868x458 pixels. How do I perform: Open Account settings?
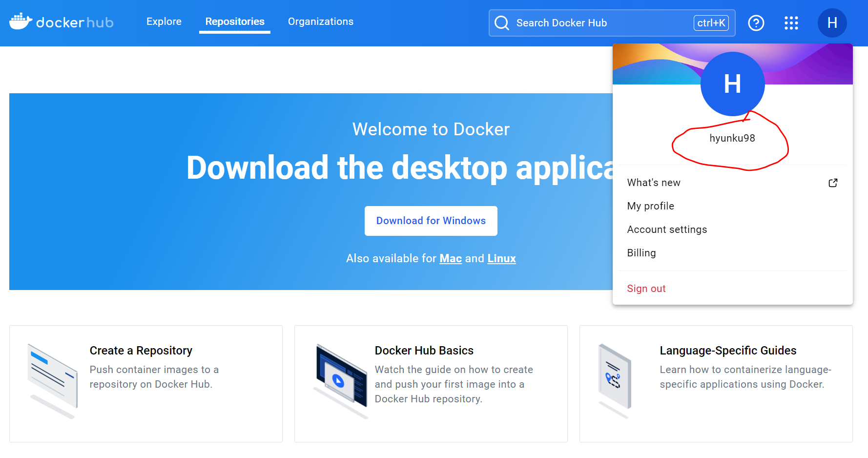(667, 229)
